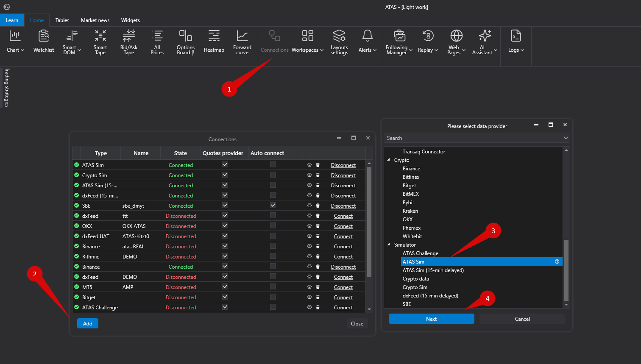
Task: Open the Trading strategies side tab
Action: click(7, 88)
